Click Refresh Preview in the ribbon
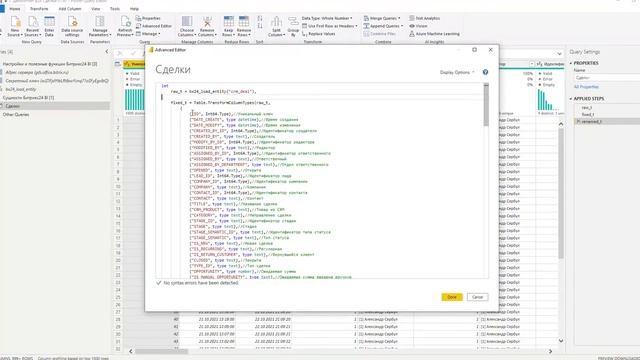Image resolution: width=640 pixels, height=360 pixels. [x=125, y=27]
